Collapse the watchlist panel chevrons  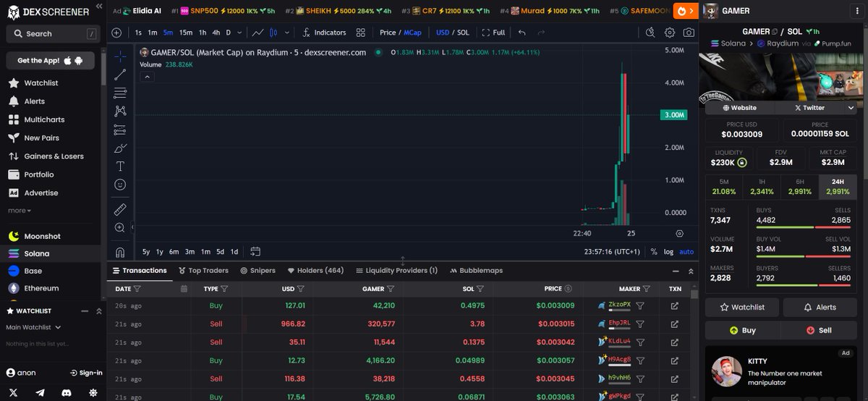[x=99, y=311]
